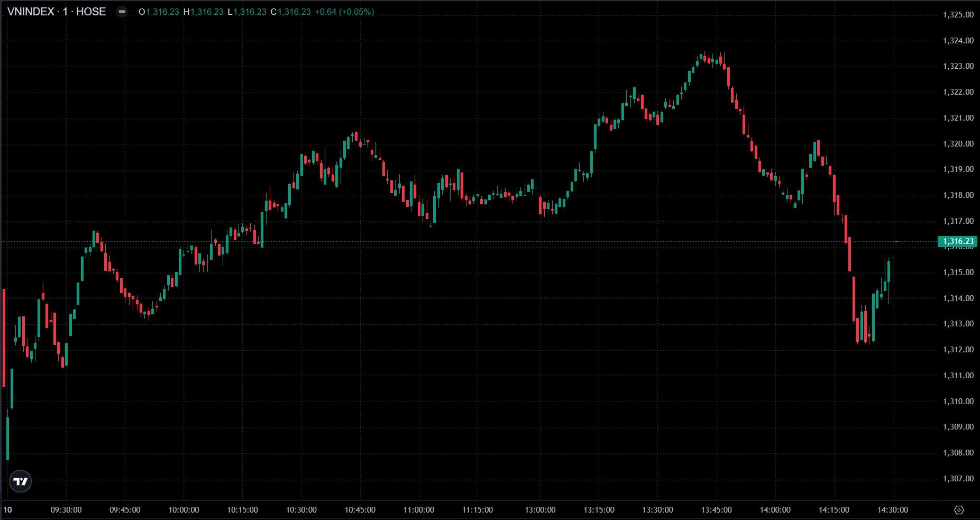Viewport: 980px width, 520px height.
Task: Click the 1,310.00 price axis label
Action: [x=958, y=402]
